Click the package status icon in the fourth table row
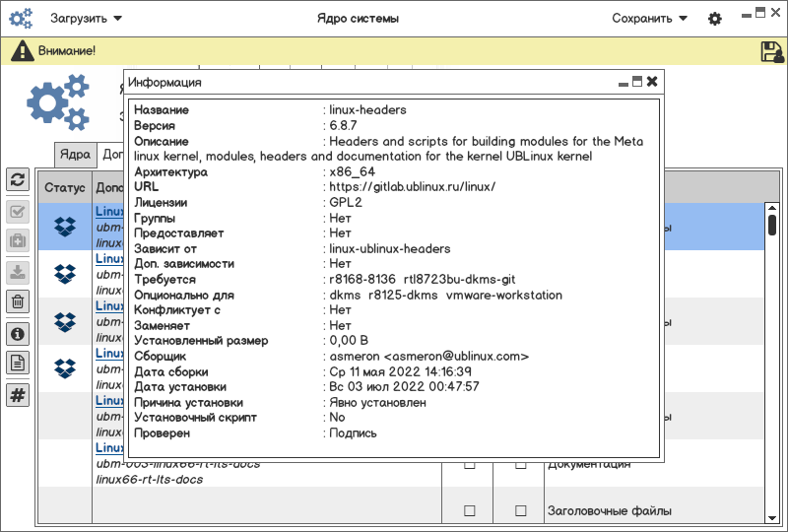The image size is (788, 532). 65,368
